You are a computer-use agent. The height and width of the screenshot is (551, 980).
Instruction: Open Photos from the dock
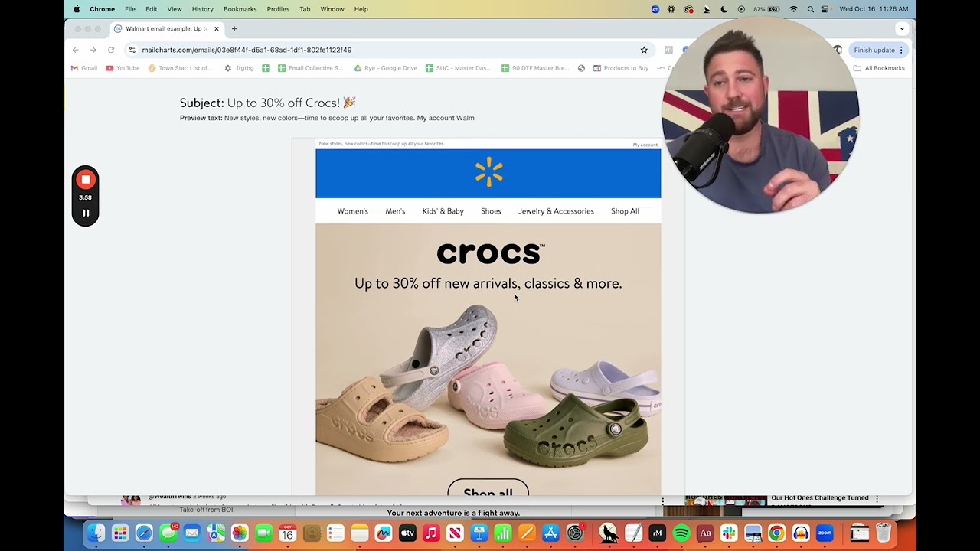(x=240, y=533)
